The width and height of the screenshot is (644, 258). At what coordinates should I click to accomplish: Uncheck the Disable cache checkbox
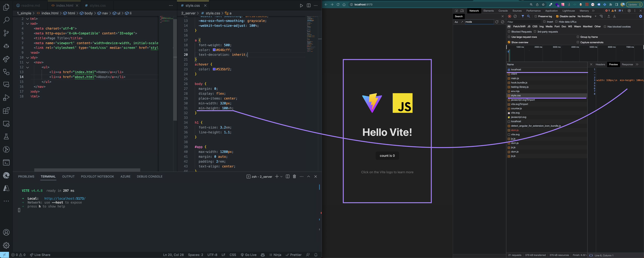tap(557, 16)
